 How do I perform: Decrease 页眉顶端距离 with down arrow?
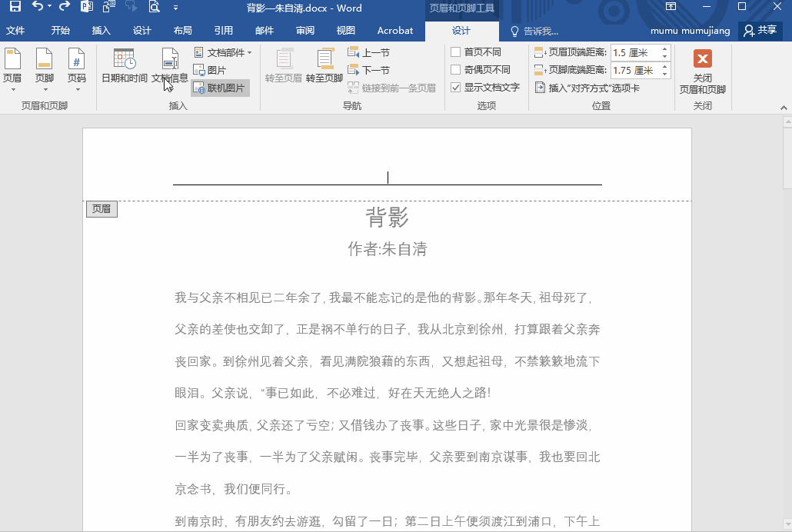[664, 56]
